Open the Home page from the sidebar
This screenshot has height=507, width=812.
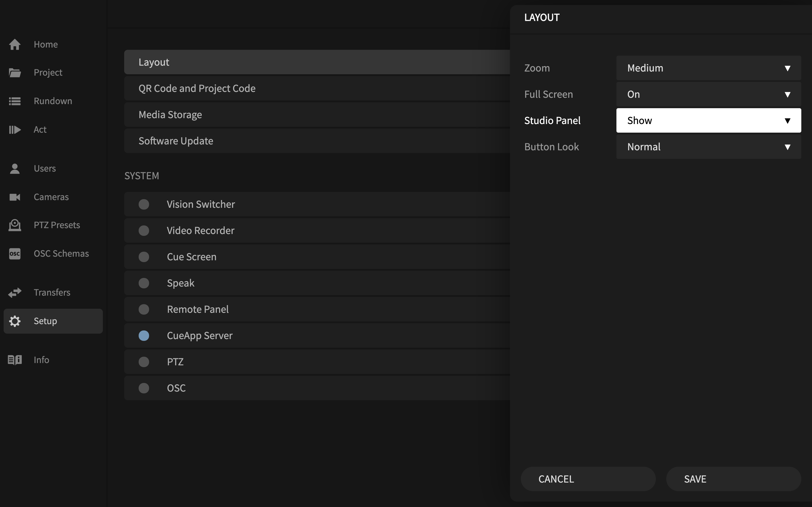point(45,44)
